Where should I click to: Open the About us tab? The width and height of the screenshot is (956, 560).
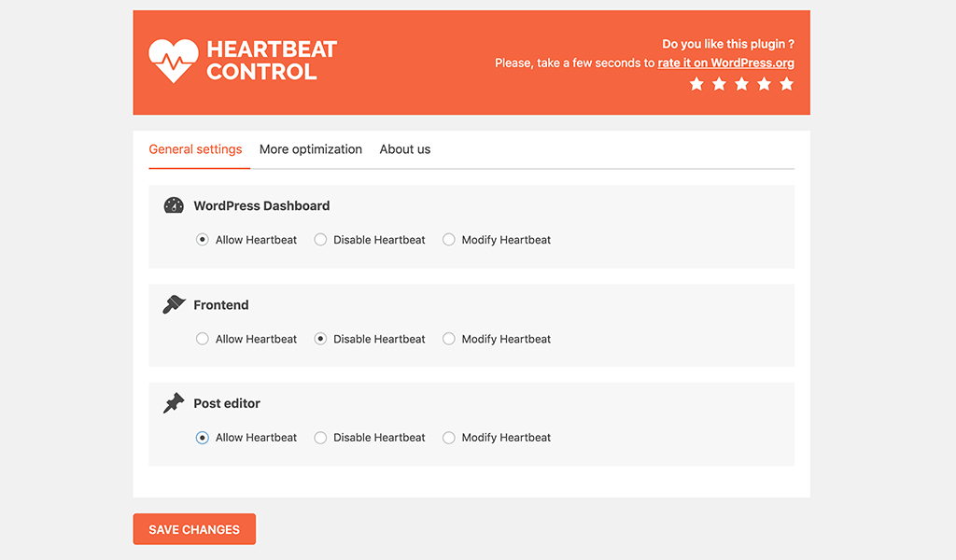coord(404,149)
